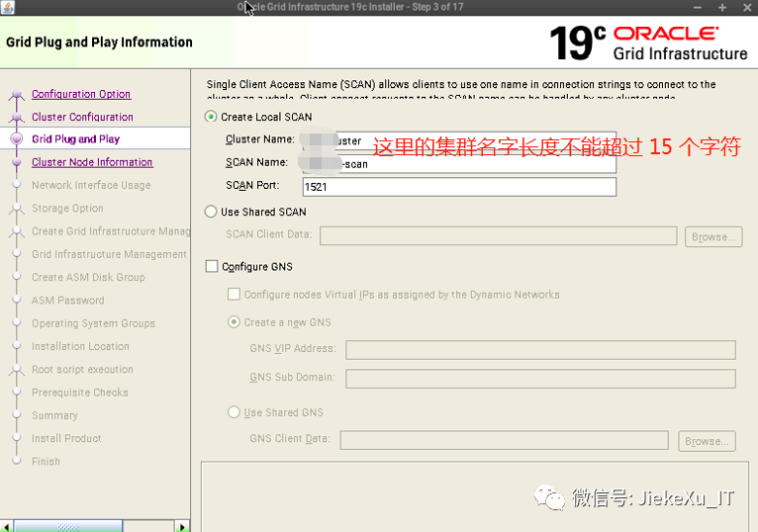758x532 pixels.
Task: Select Create a new GNS radio
Action: click(234, 321)
